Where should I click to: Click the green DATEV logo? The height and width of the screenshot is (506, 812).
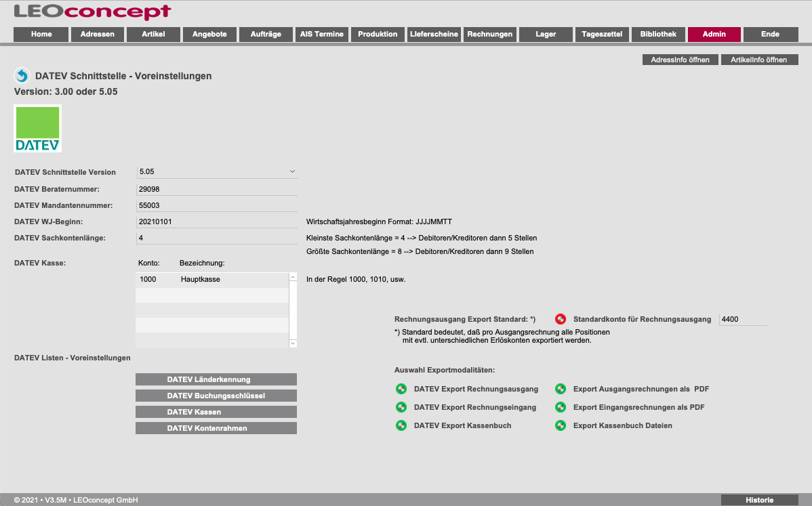click(38, 128)
